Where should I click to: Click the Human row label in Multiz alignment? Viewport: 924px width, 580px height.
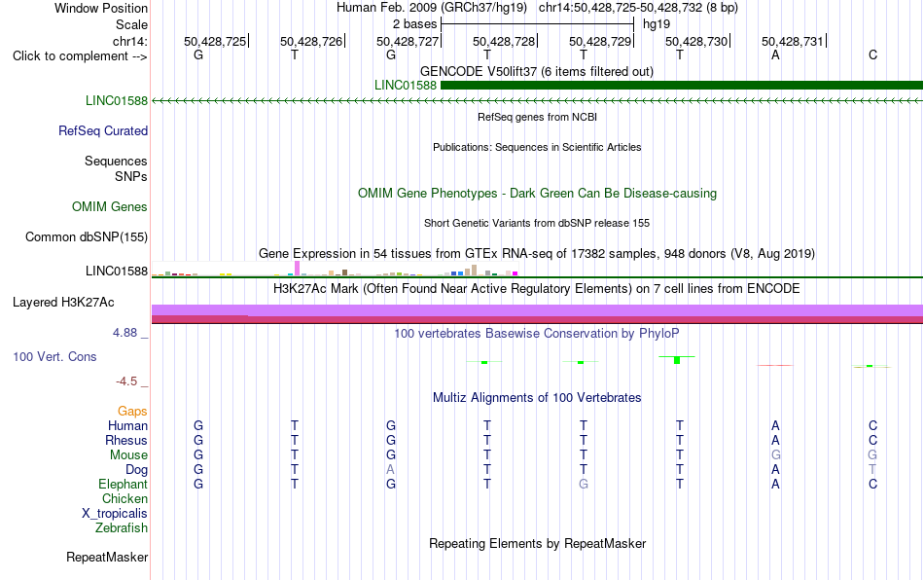pos(127,425)
